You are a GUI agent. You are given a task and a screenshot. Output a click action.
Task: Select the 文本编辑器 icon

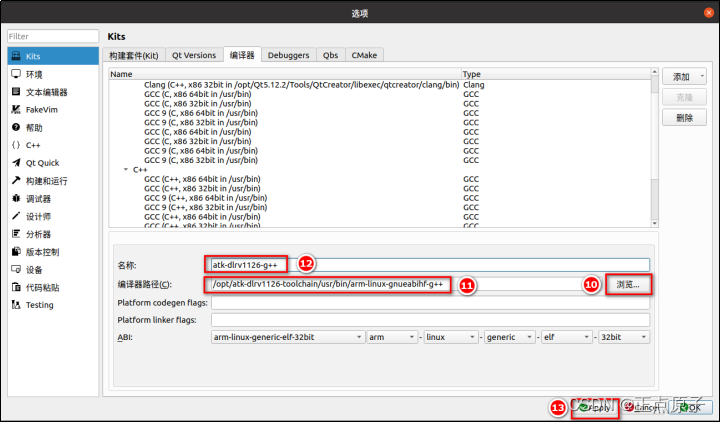click(x=17, y=91)
